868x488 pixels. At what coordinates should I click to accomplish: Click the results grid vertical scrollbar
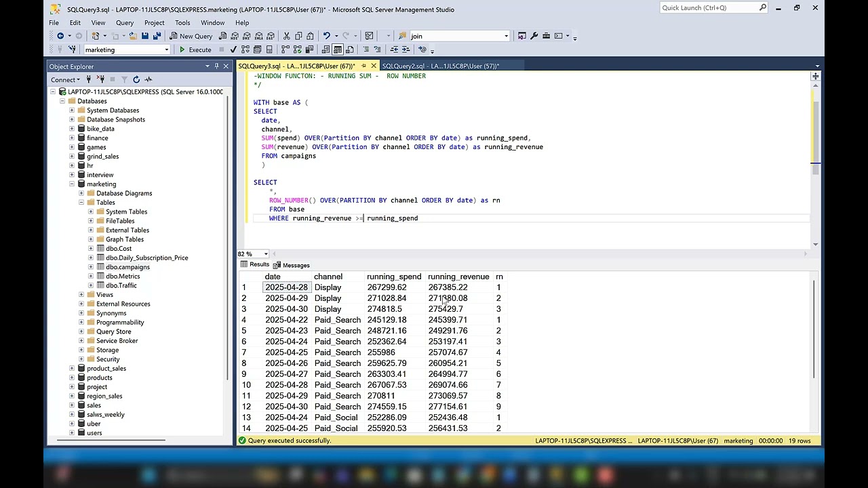[x=814, y=328]
